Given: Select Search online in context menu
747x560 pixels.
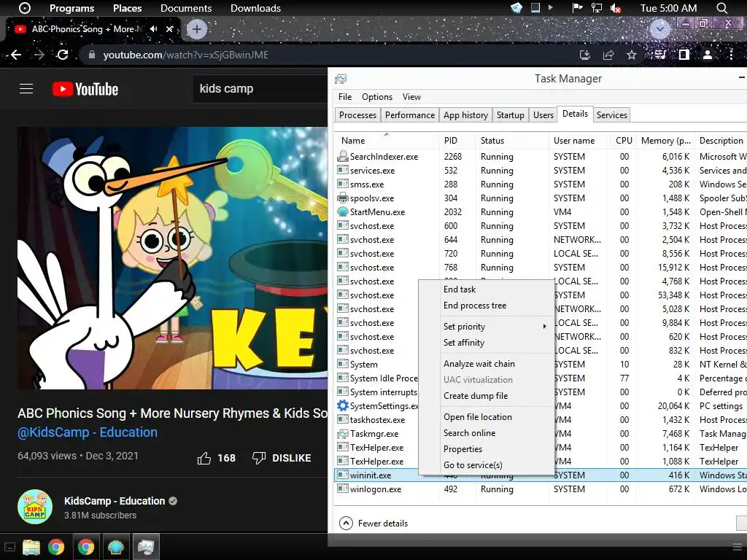Looking at the screenshot, I should pyautogui.click(x=486, y=433).
